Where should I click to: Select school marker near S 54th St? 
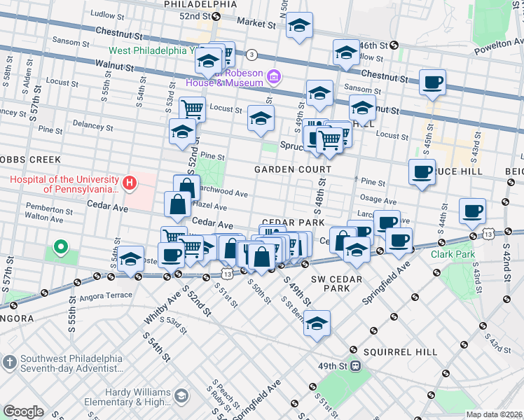coord(131,260)
